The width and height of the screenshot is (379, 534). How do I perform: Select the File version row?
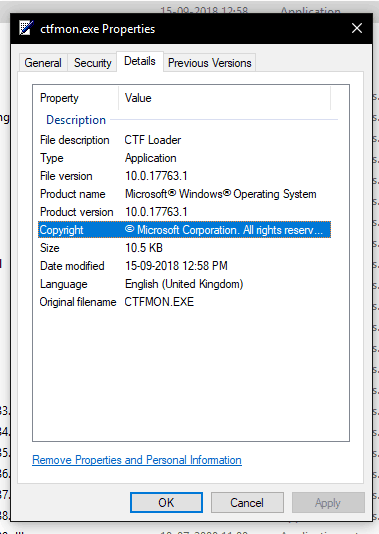click(184, 176)
